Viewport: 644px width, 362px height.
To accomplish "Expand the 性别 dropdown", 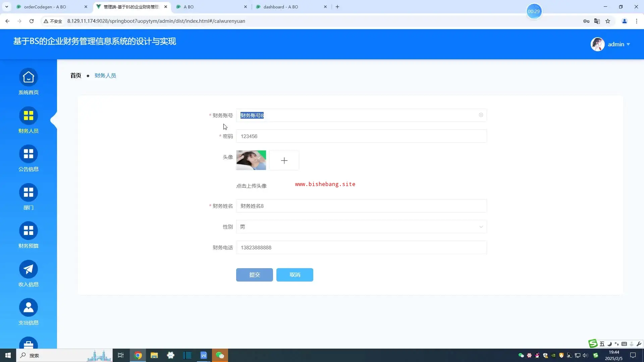I will [x=361, y=227].
